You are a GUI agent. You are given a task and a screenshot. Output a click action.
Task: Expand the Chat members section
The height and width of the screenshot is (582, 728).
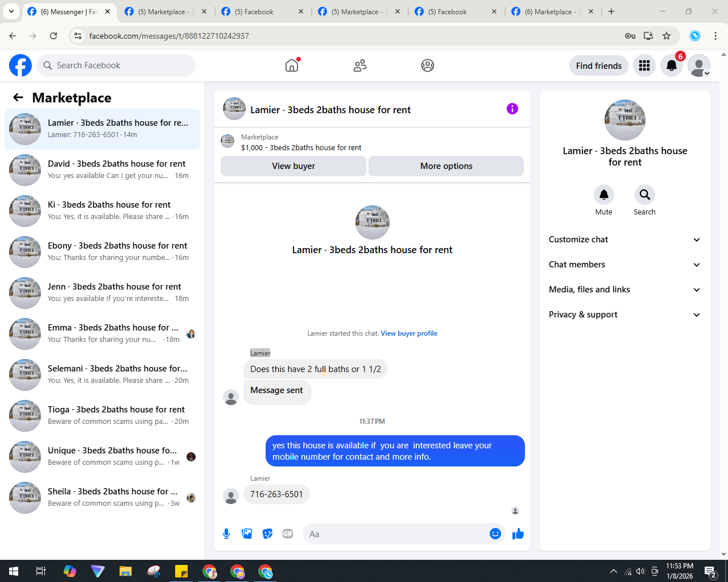coord(625,265)
